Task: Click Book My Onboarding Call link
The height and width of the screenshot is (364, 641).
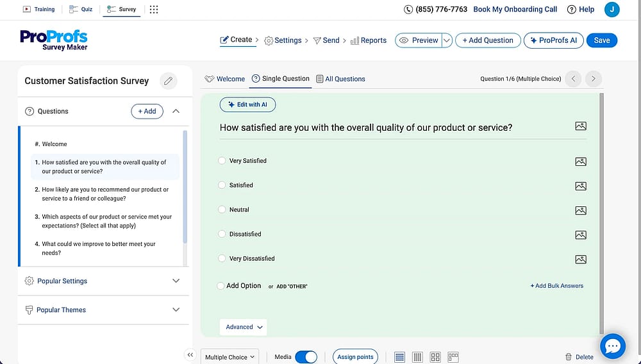Action: (x=515, y=10)
